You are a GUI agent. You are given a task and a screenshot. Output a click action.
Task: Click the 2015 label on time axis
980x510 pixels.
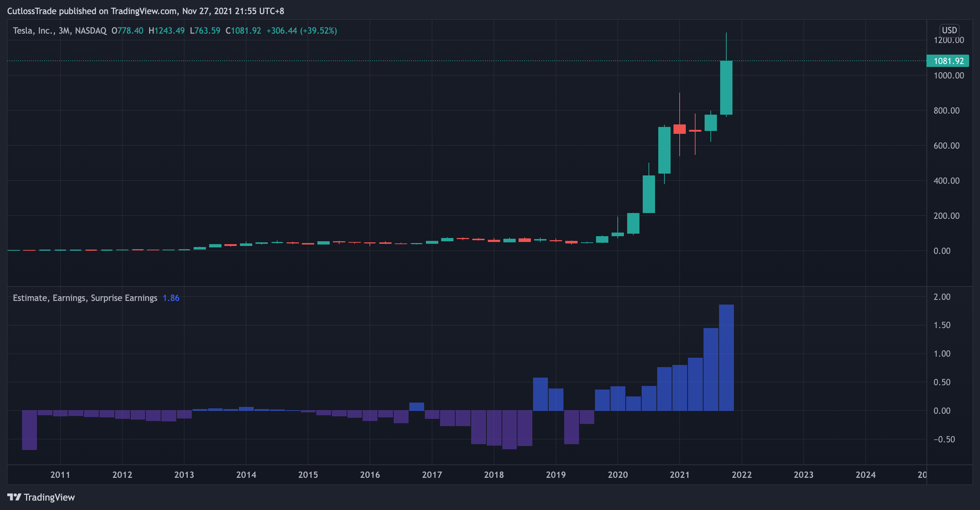[308, 474]
